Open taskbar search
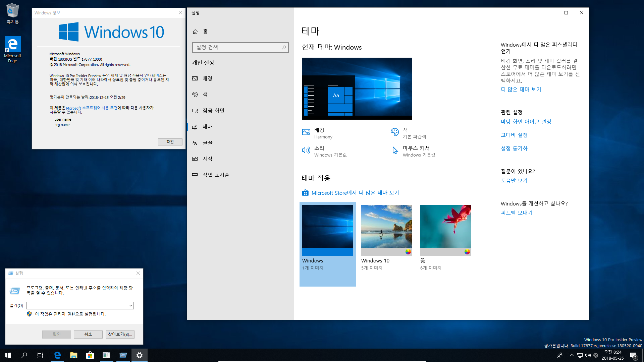644x362 pixels. [24, 355]
